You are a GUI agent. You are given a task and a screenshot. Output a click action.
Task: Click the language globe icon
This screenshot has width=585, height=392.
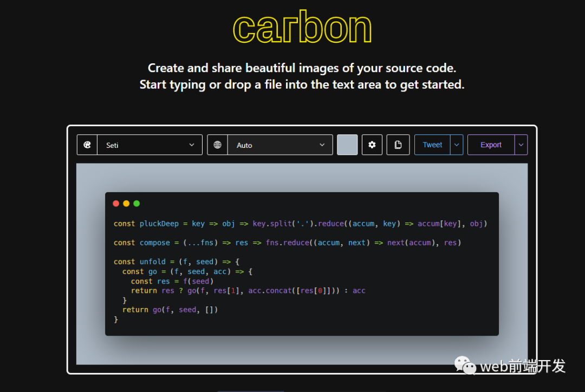click(218, 145)
